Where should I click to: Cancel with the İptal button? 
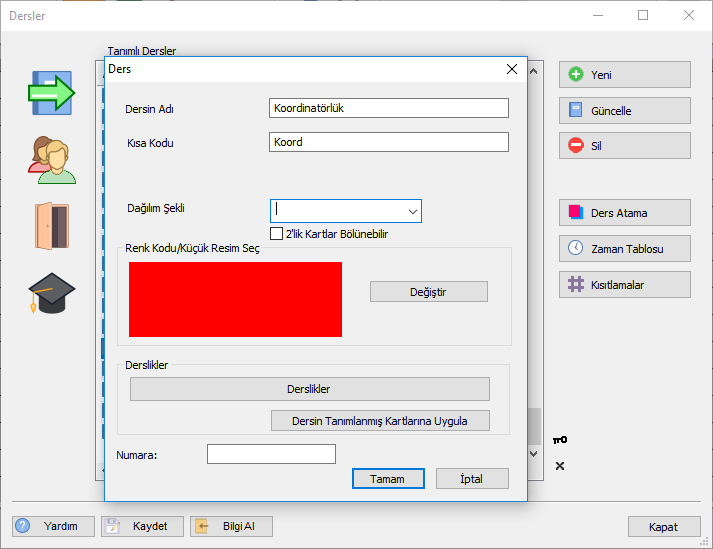(x=472, y=478)
